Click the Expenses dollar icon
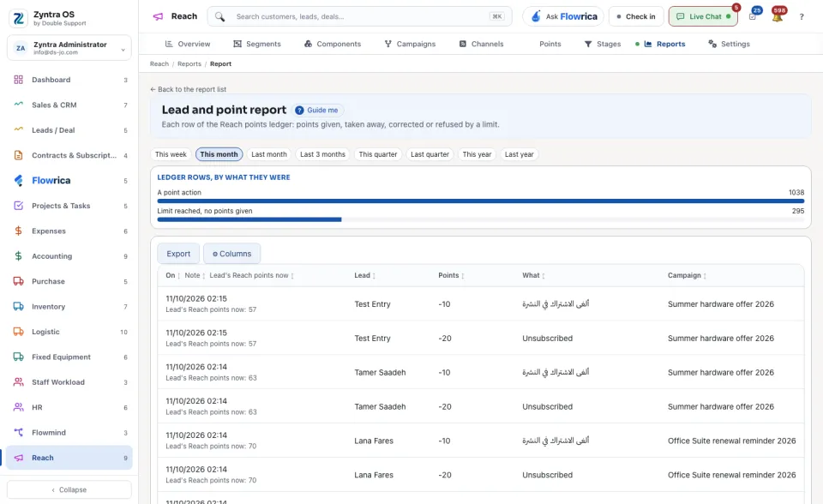 (x=18, y=231)
